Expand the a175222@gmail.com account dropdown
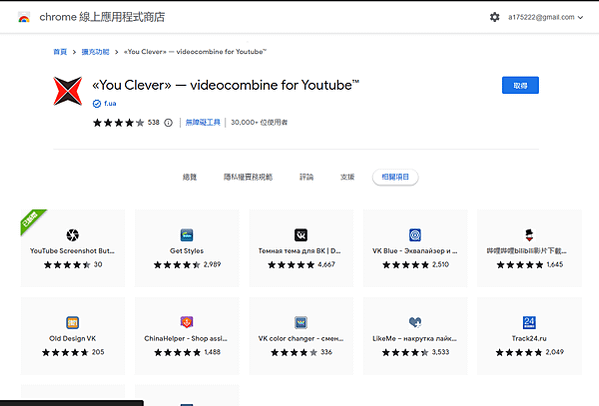The height and width of the screenshot is (406, 599). click(545, 17)
